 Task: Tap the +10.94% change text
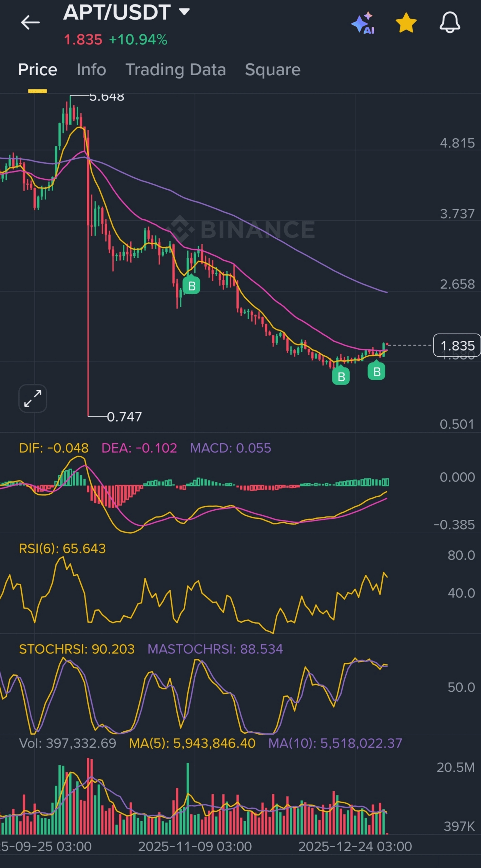138,40
